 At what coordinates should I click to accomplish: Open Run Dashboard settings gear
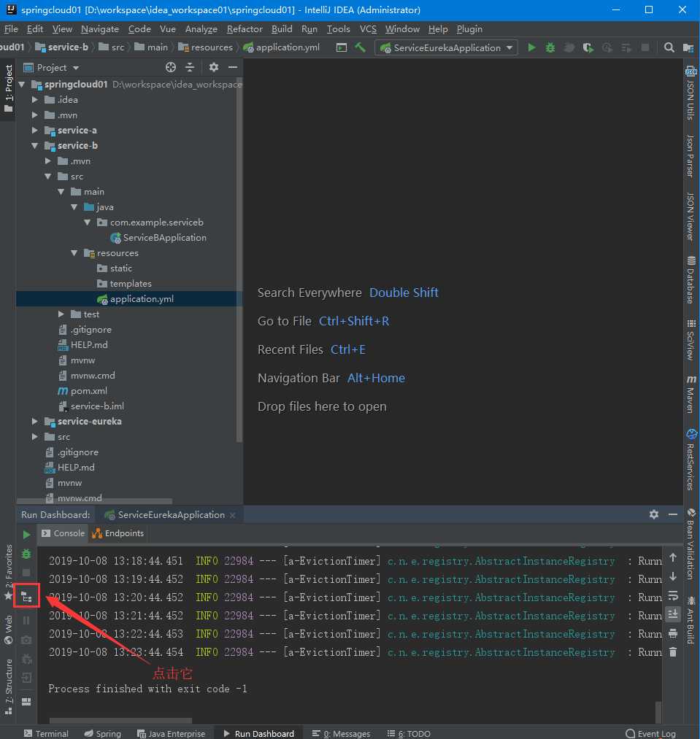(654, 514)
